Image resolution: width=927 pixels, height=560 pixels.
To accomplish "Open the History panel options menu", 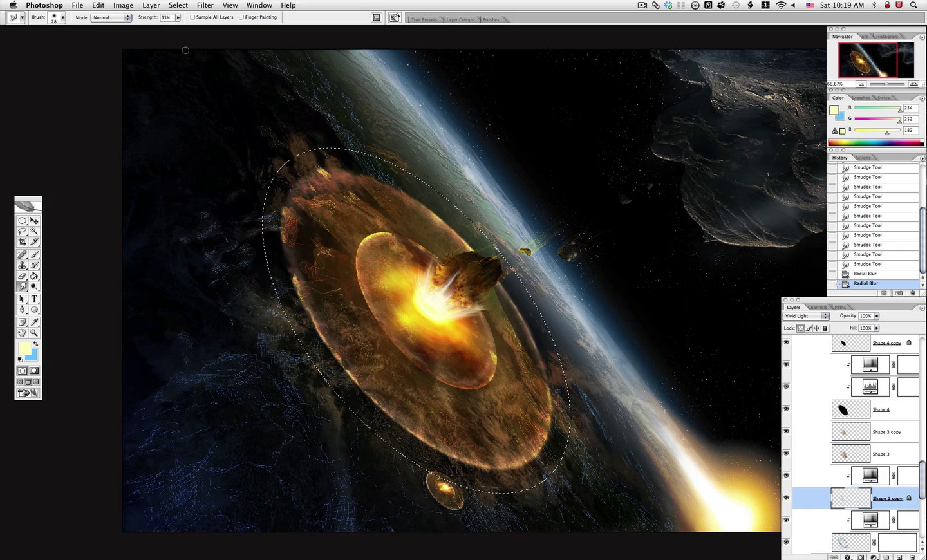I will (922, 158).
